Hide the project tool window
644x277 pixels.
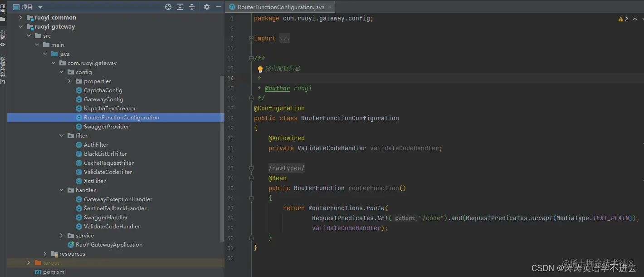pos(219,7)
